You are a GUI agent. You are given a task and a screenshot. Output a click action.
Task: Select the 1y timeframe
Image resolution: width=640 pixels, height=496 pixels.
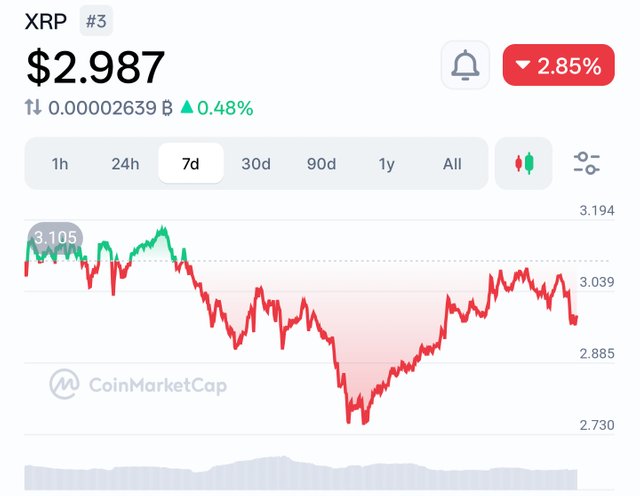[x=387, y=164]
